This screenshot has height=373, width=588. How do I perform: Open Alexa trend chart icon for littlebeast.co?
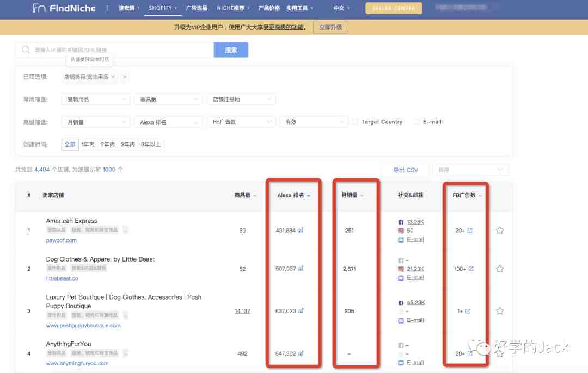point(301,269)
